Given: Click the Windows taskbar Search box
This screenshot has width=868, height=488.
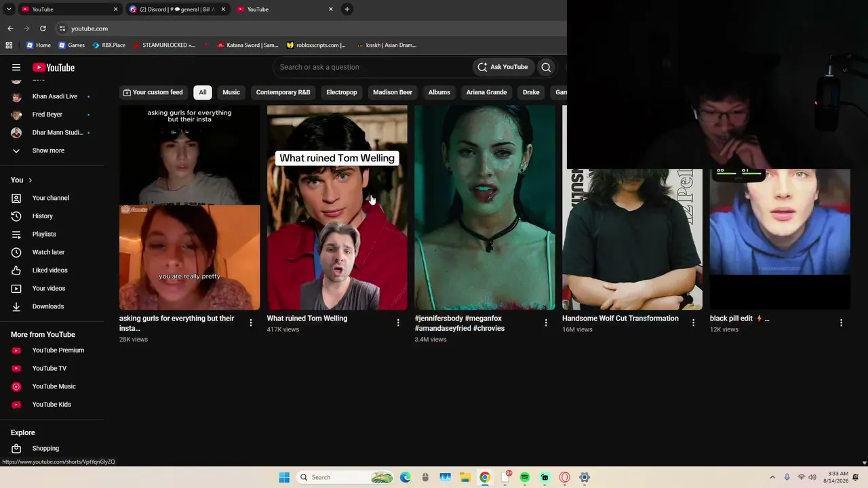Looking at the screenshot, I should click(346, 477).
